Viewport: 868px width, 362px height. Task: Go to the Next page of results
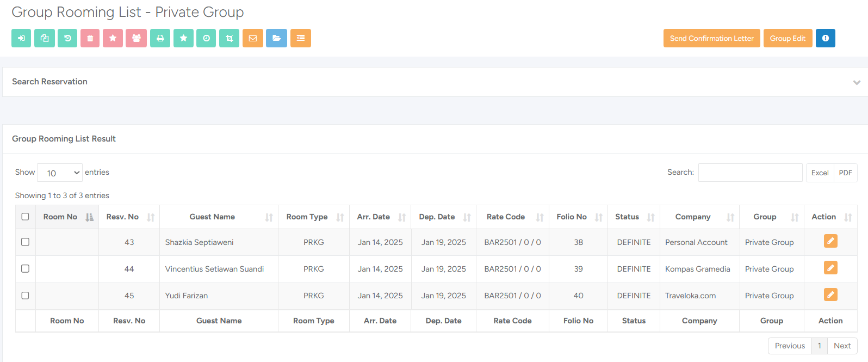pos(842,346)
